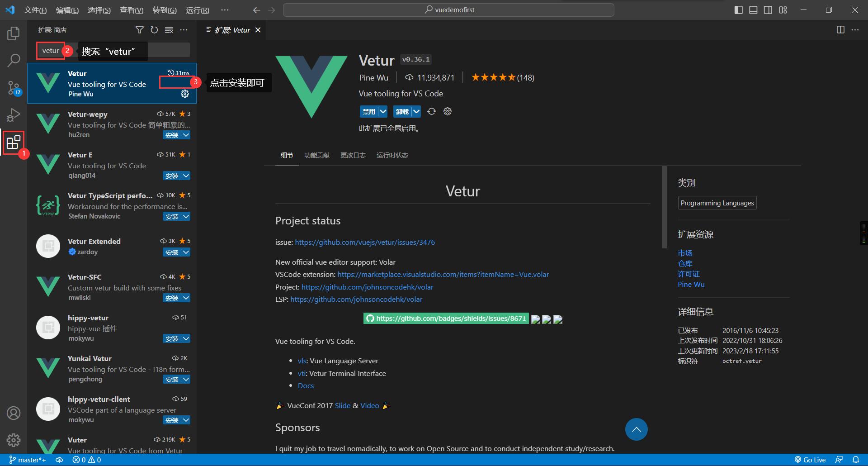
Task: Open the Accounts icon in activity bar
Action: point(14,413)
